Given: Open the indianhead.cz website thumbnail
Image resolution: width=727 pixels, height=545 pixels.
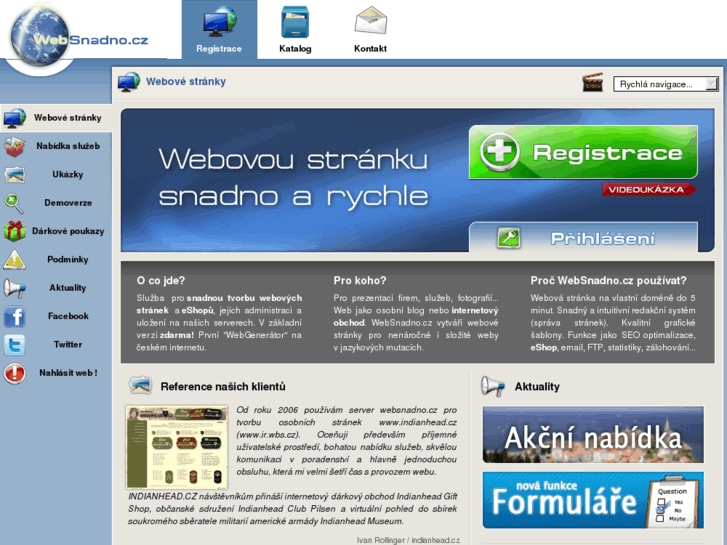Looking at the screenshot, I should (177, 447).
